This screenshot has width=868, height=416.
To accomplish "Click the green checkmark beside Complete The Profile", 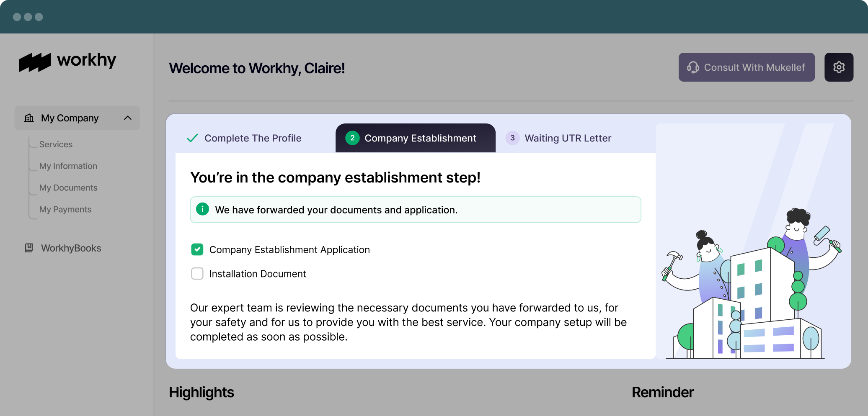I will (192, 138).
